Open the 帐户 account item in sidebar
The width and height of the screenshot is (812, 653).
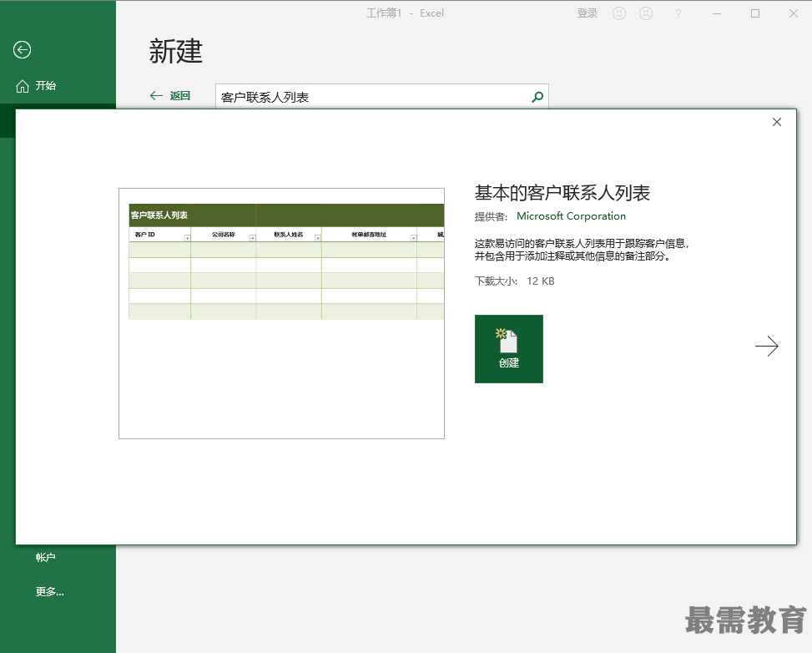click(x=46, y=558)
